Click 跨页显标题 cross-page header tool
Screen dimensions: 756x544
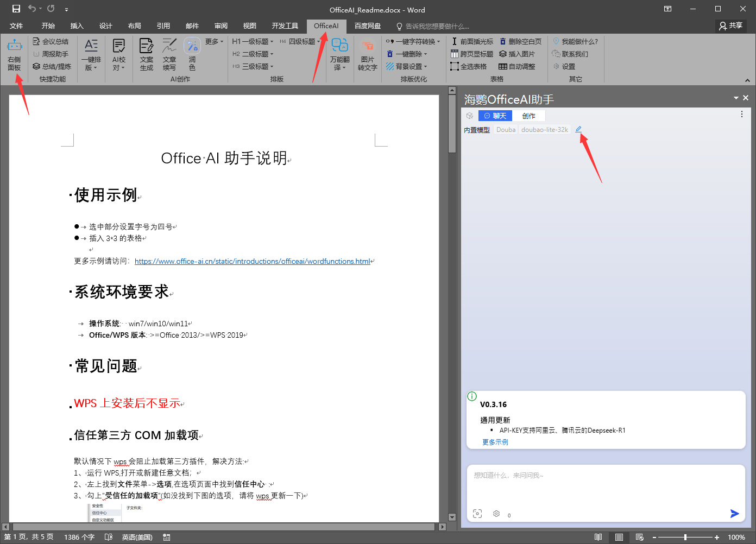tap(472, 54)
